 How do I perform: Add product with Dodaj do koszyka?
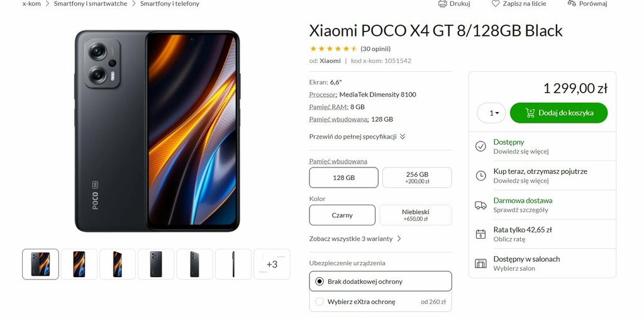tap(558, 113)
